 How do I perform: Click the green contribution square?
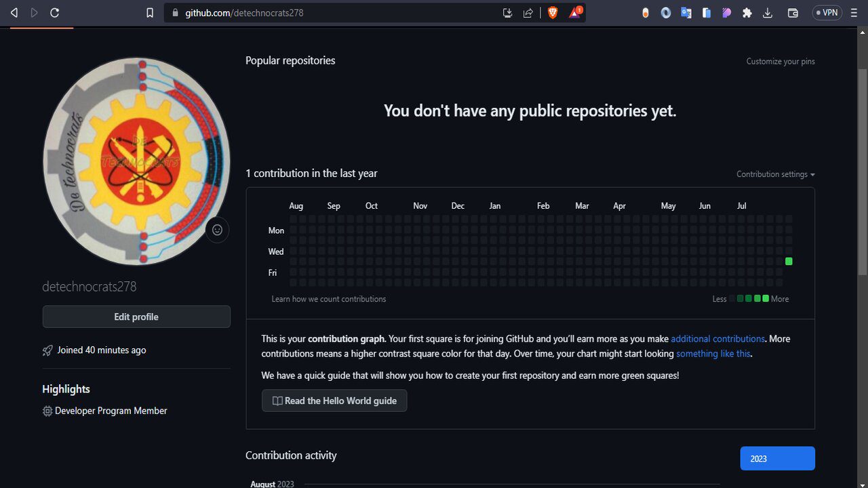[x=789, y=262]
